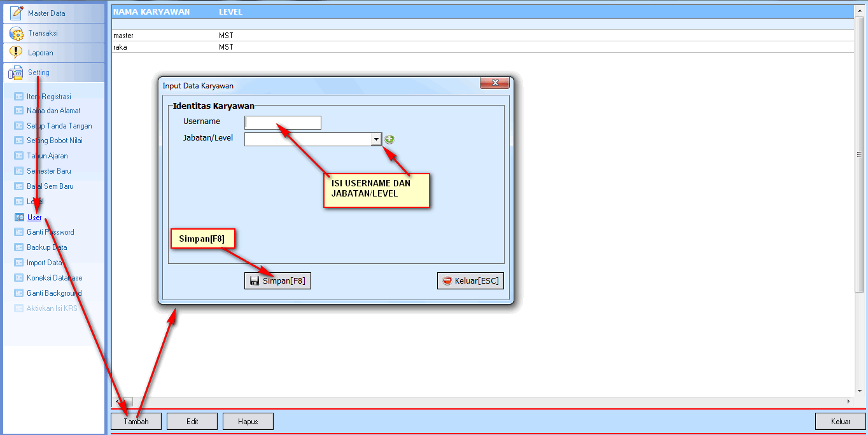Image resolution: width=868 pixels, height=435 pixels.
Task: Open the Ganti Background menu entry
Action: (54, 293)
